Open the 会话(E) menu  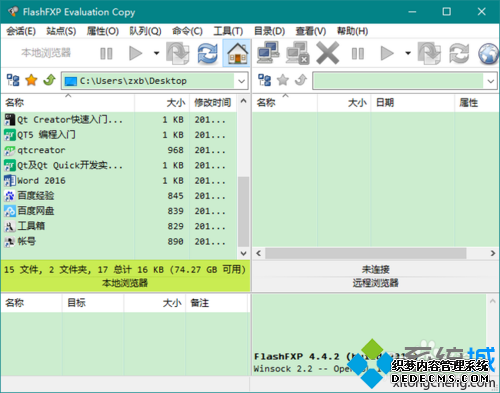[x=21, y=31]
